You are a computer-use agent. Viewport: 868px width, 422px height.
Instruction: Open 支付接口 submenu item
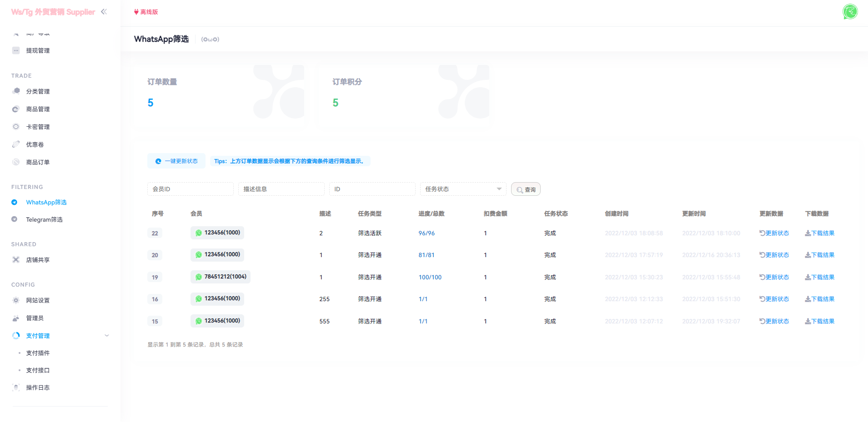[x=38, y=370]
